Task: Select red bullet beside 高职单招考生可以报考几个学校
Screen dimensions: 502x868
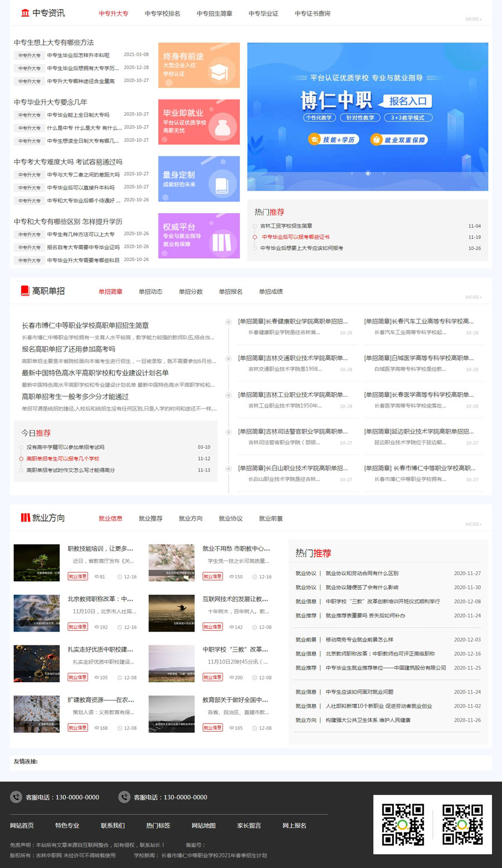Action: [21, 459]
